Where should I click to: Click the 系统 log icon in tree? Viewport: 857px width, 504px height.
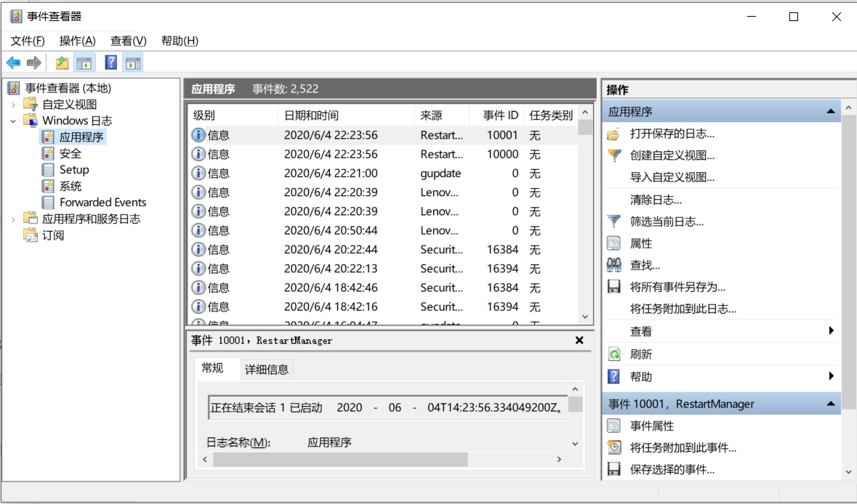pyautogui.click(x=48, y=186)
